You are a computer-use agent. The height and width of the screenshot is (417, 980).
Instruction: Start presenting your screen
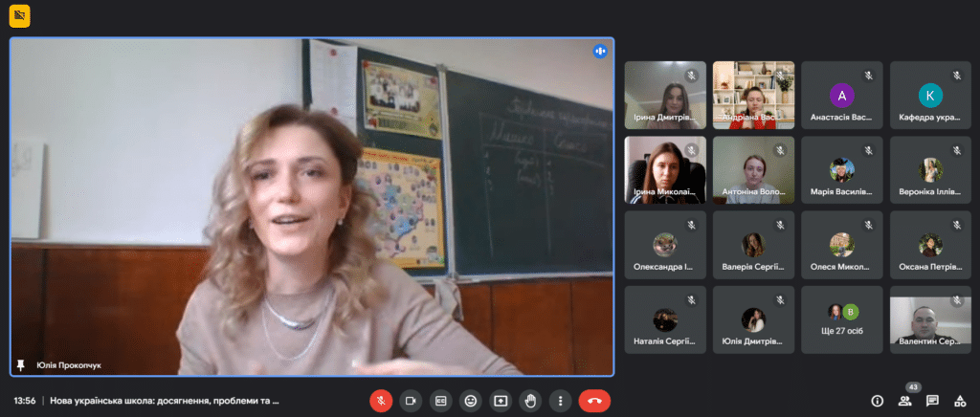(501, 401)
